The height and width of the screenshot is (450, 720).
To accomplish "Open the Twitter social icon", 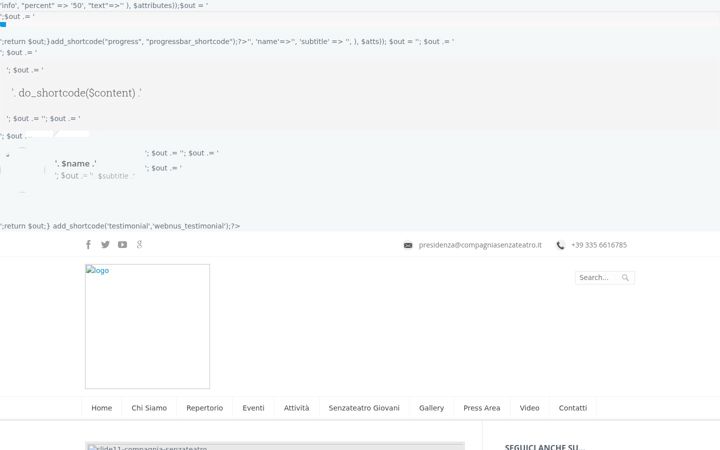I will coord(105,245).
